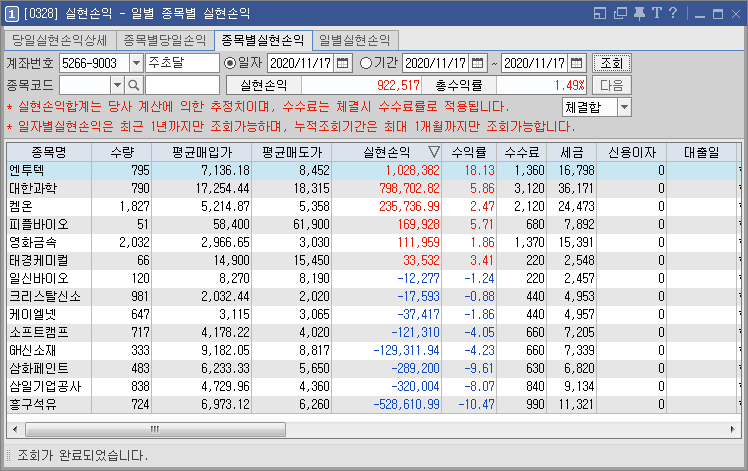Click the 세금 column header
The image size is (748, 471).
pos(571,152)
